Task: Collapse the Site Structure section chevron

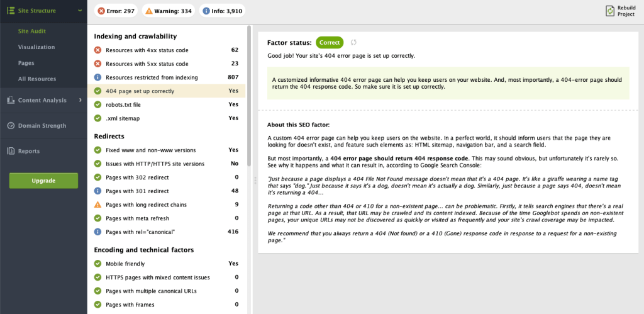Action: (80, 11)
